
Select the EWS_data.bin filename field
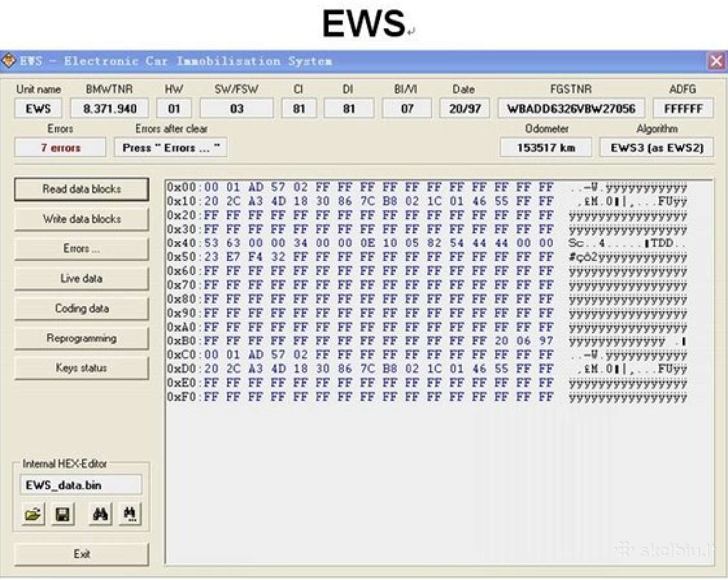[81, 485]
